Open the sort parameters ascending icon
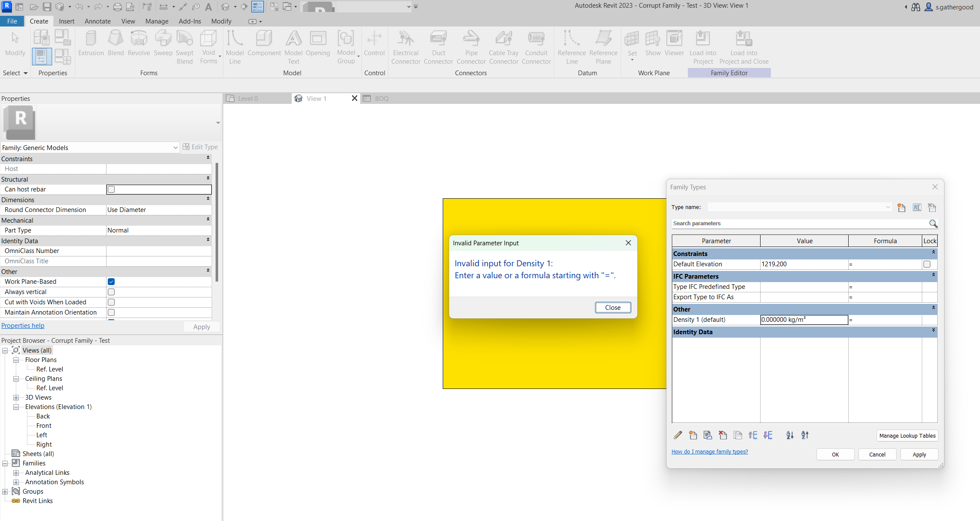 point(790,435)
